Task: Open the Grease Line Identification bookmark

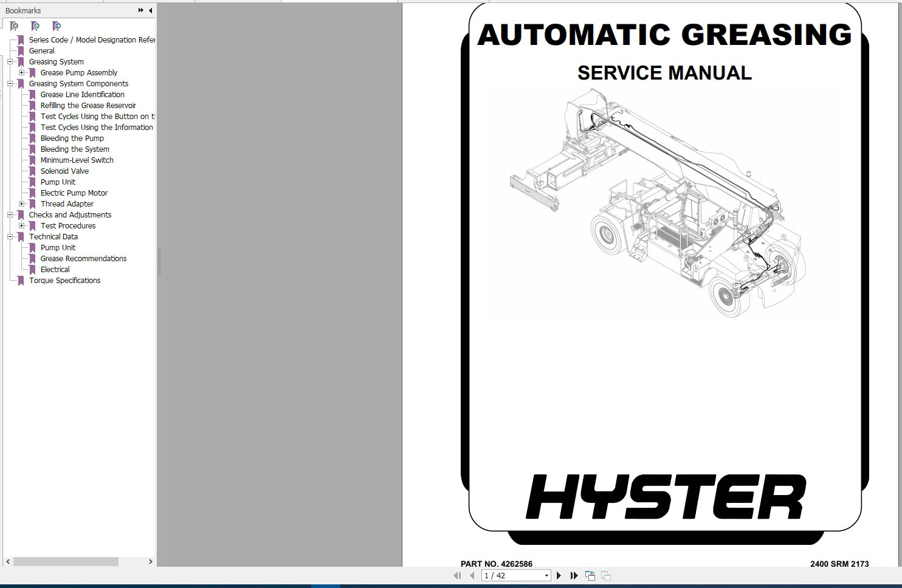Action: click(x=83, y=95)
